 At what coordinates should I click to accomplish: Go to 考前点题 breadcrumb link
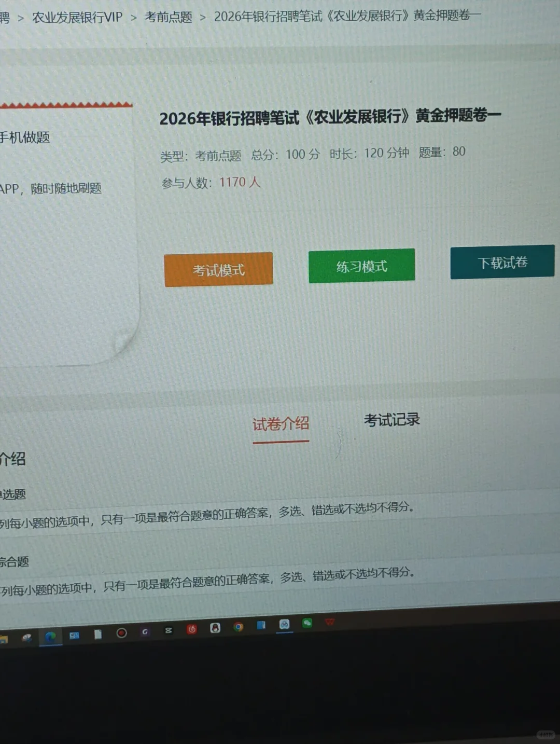169,17
